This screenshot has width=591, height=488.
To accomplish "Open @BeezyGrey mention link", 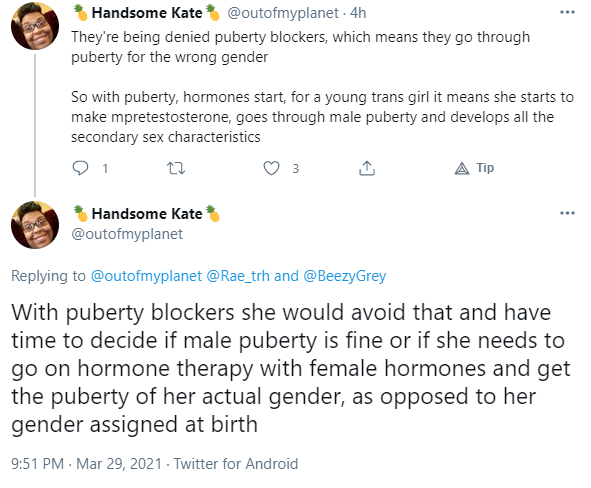I will tap(345, 276).
